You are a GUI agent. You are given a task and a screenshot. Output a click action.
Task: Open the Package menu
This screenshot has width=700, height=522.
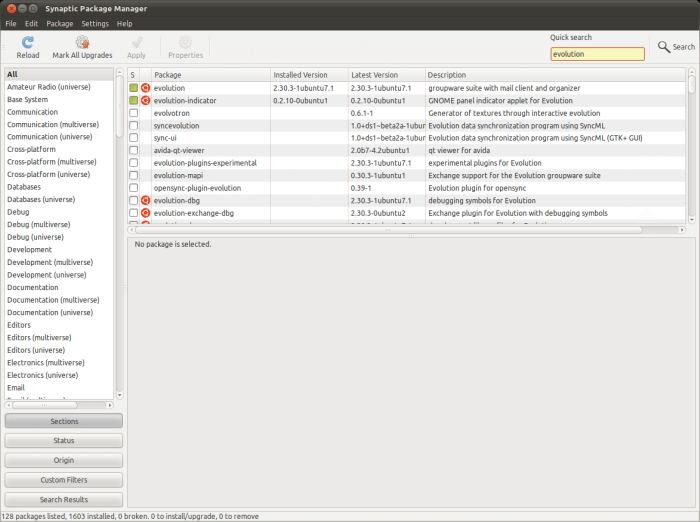[x=60, y=24]
